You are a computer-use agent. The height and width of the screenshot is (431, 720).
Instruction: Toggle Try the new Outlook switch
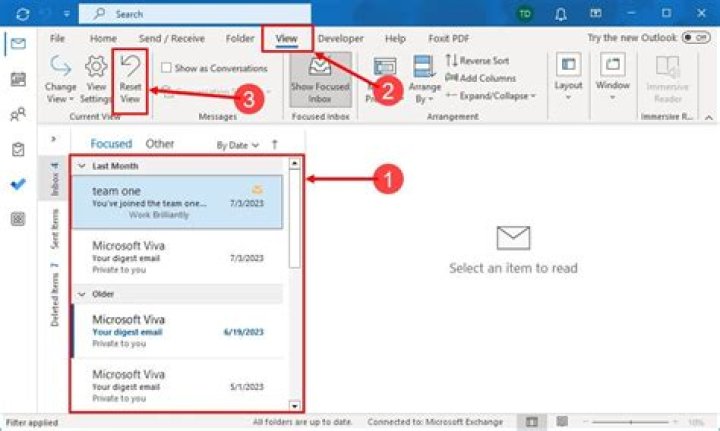tap(695, 38)
